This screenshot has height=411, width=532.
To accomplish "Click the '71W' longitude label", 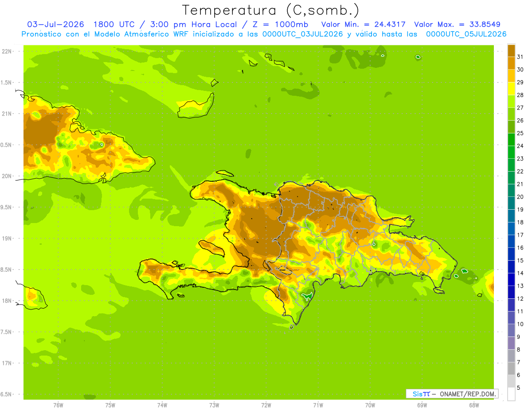I will point(318,405).
